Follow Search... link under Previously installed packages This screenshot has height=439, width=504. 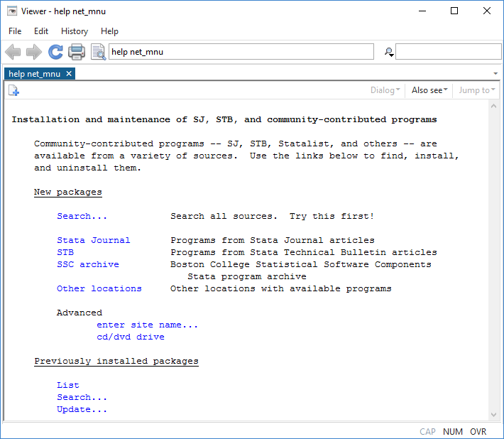pos(82,398)
